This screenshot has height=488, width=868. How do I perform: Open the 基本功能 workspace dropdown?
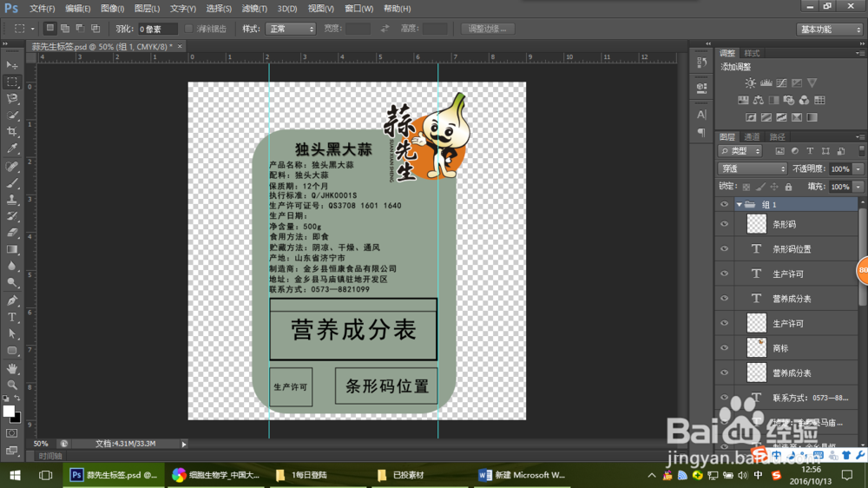click(829, 30)
